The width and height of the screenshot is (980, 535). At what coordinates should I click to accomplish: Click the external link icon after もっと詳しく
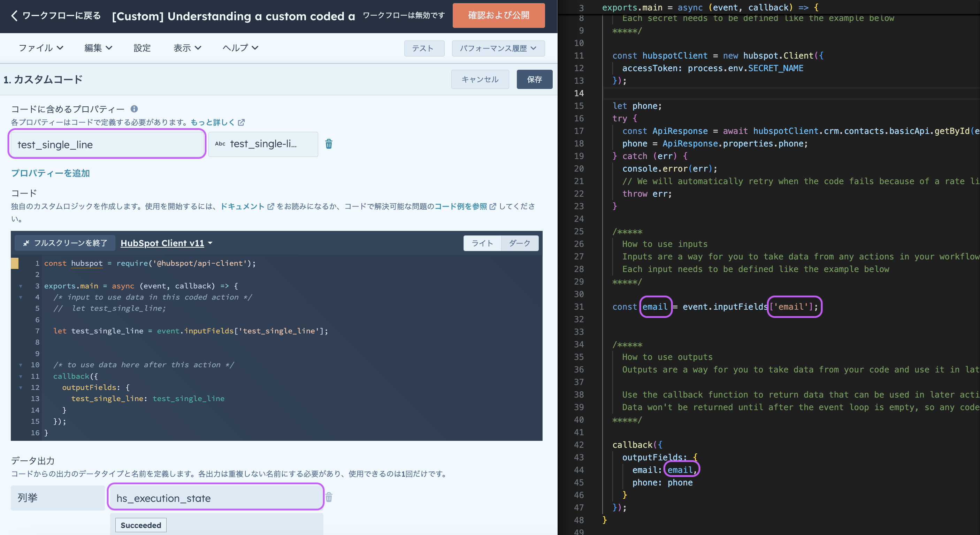[x=241, y=123]
